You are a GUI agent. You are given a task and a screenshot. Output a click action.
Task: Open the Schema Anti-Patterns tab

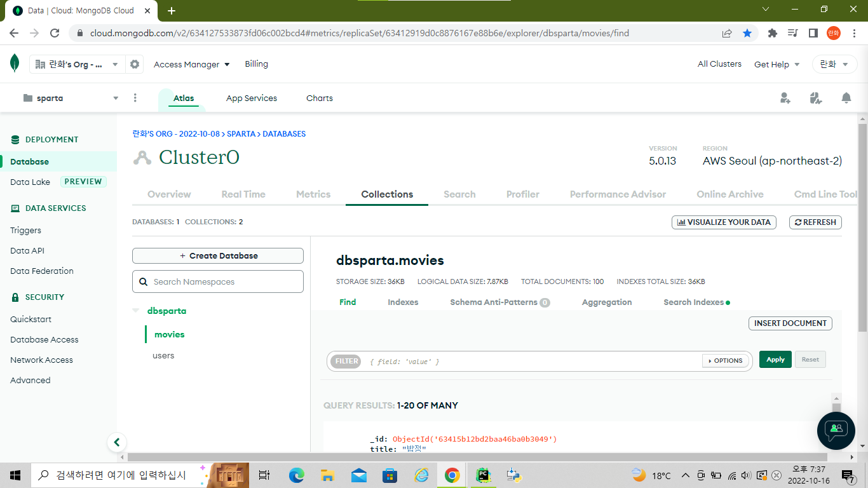point(500,302)
